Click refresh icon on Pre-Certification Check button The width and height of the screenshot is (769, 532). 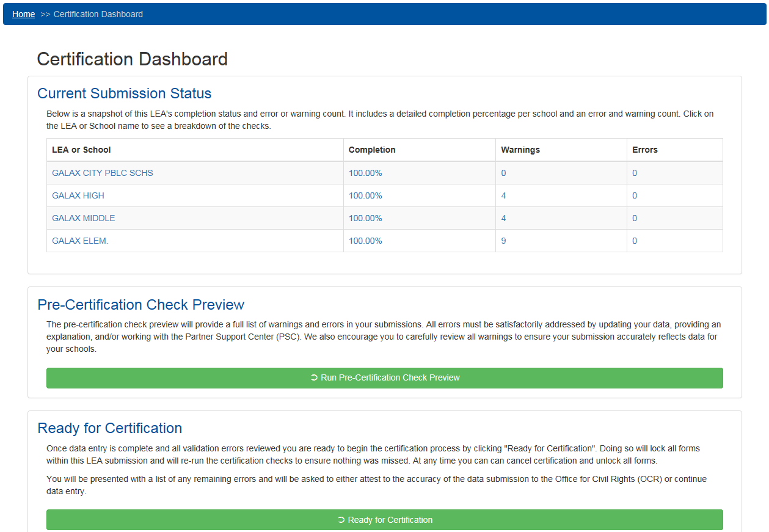click(x=314, y=377)
